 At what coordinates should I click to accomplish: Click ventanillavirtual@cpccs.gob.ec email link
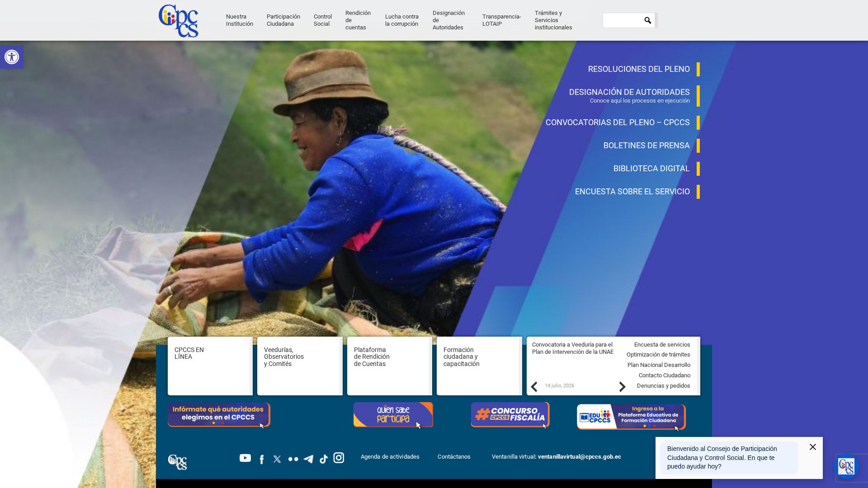[x=580, y=457]
